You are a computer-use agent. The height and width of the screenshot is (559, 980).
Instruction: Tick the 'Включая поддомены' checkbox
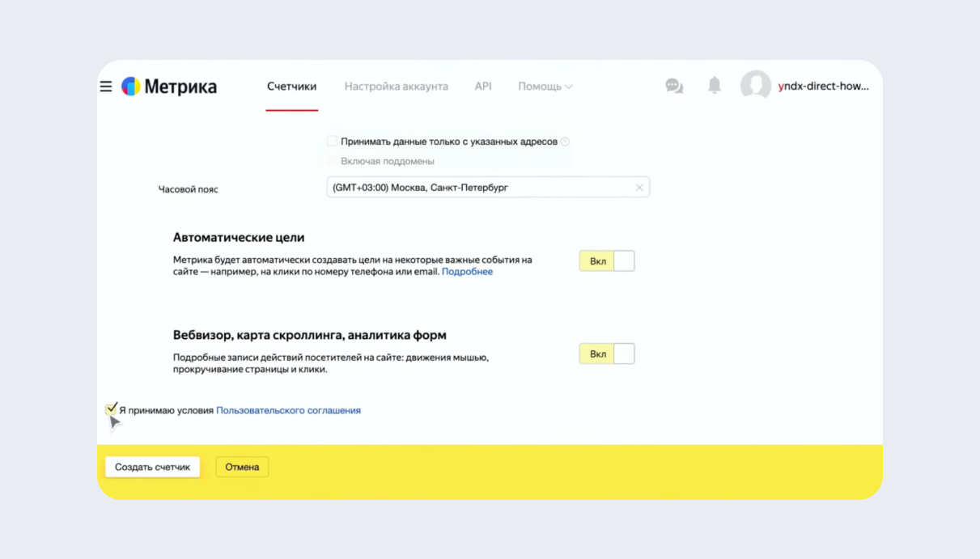pos(332,161)
